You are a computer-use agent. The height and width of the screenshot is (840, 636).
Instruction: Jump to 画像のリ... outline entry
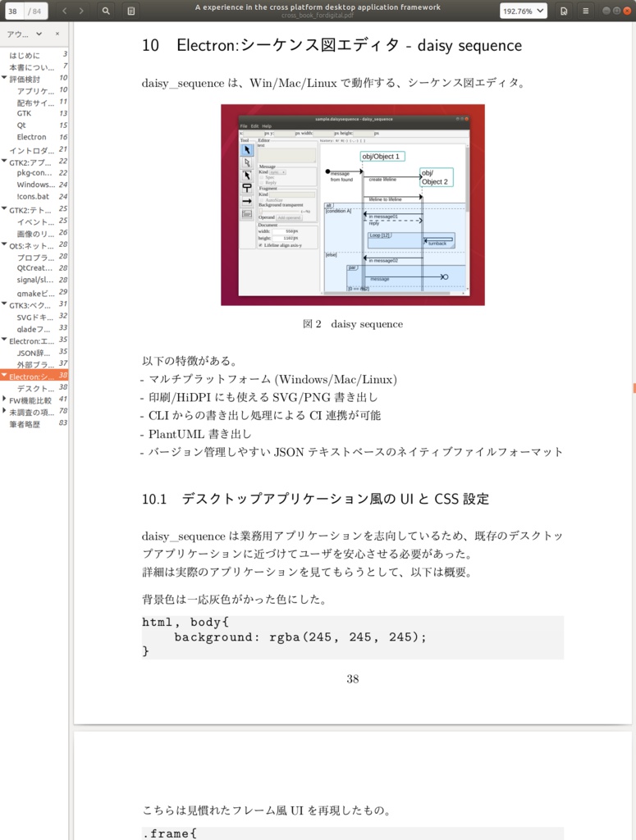pos(35,234)
